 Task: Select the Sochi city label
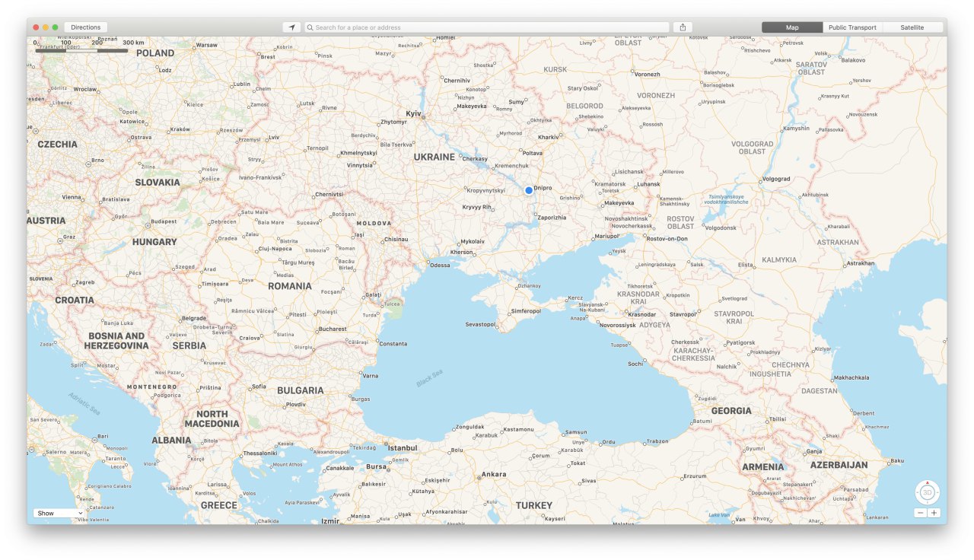pos(635,364)
